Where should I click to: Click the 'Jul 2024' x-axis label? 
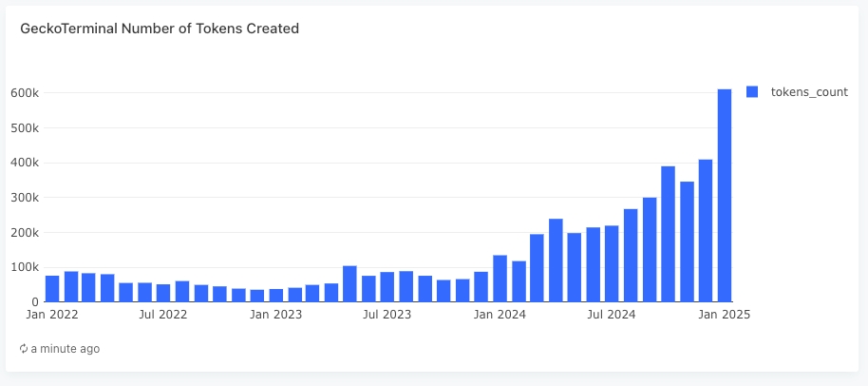pyautogui.click(x=612, y=315)
